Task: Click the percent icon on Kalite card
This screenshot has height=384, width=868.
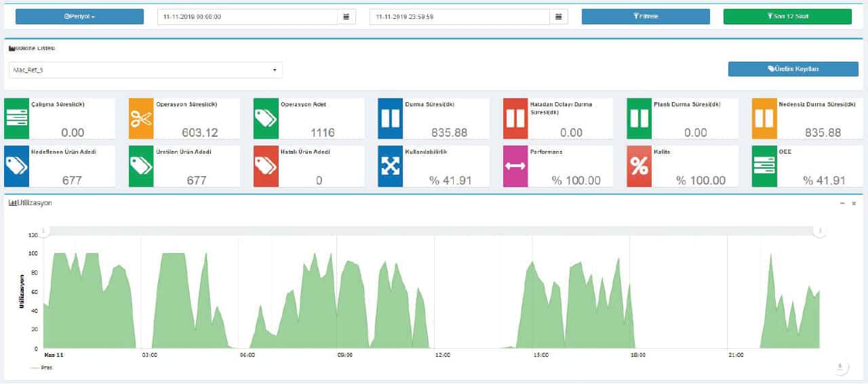Action: (639, 167)
